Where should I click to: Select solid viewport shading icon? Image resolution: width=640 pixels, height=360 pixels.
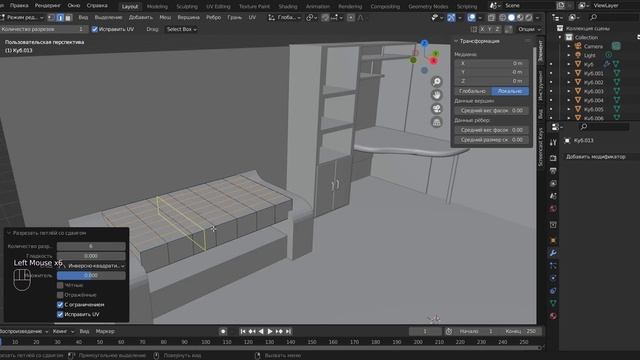tap(511, 18)
